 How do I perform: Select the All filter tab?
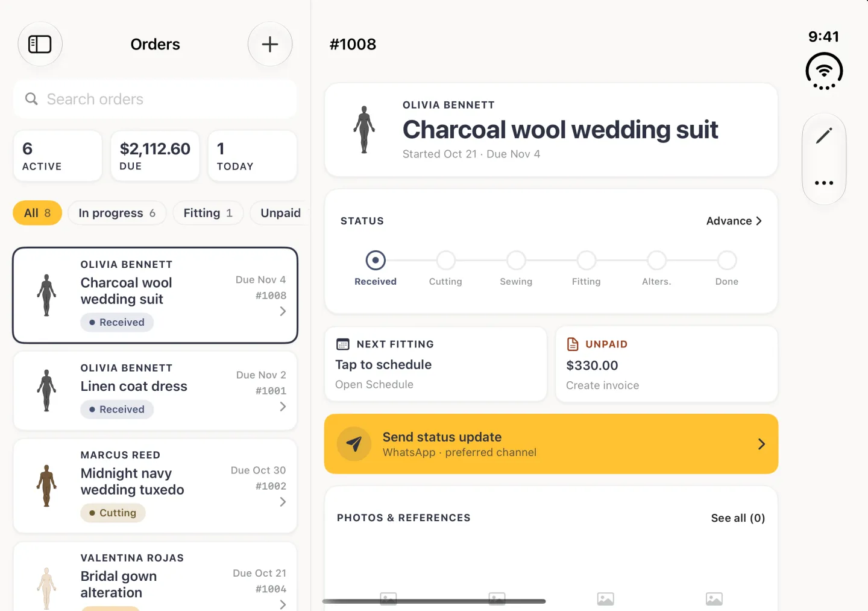(37, 213)
